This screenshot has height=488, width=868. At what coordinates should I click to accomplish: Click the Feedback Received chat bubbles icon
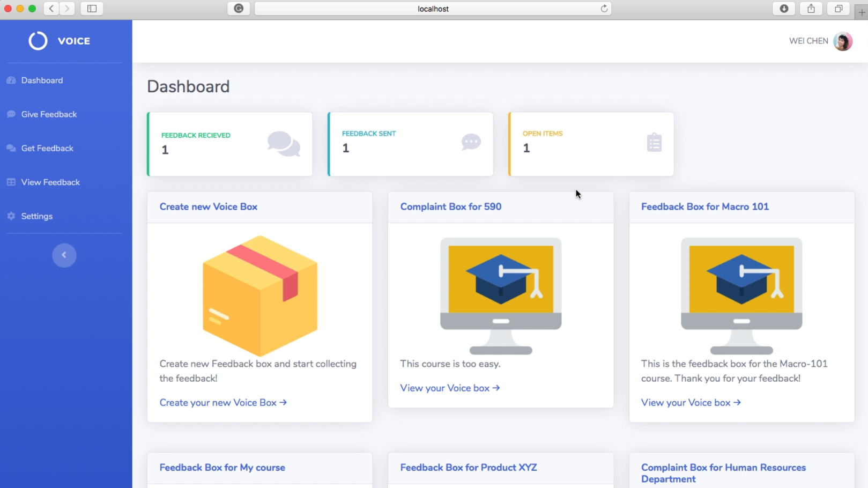[x=284, y=144]
